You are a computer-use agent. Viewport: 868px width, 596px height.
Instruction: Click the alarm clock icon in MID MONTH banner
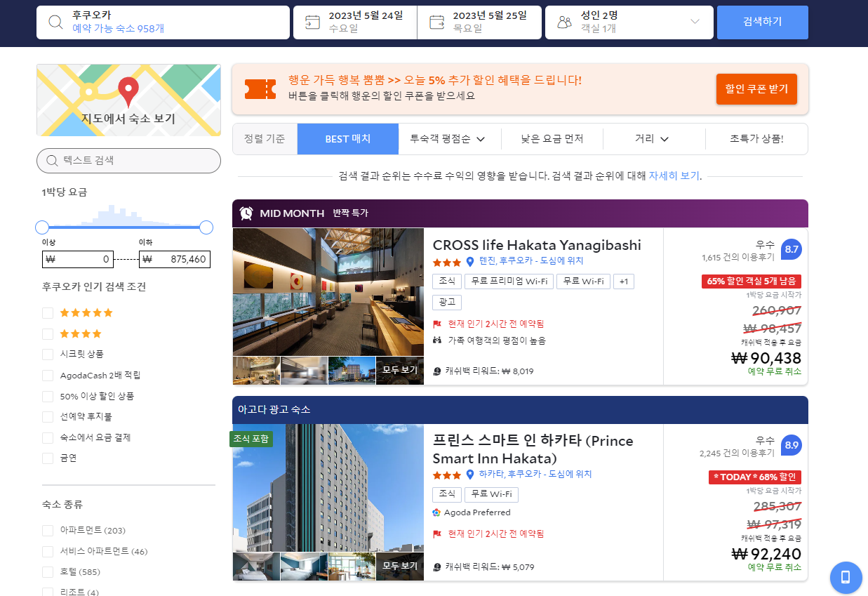click(246, 213)
